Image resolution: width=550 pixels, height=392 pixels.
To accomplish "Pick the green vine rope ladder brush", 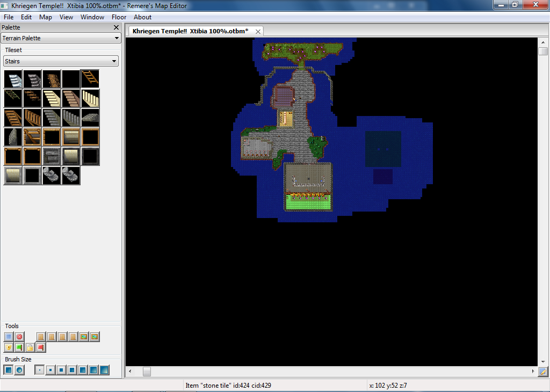I will [x=13, y=98].
